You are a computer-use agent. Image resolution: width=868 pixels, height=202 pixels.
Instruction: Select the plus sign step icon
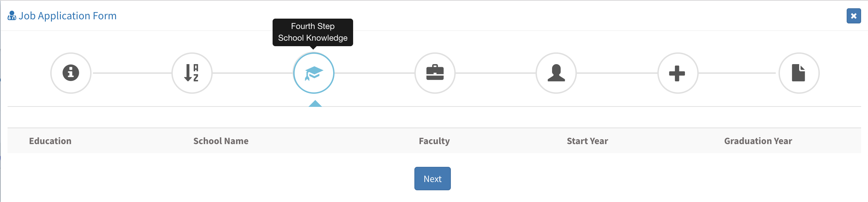[678, 73]
